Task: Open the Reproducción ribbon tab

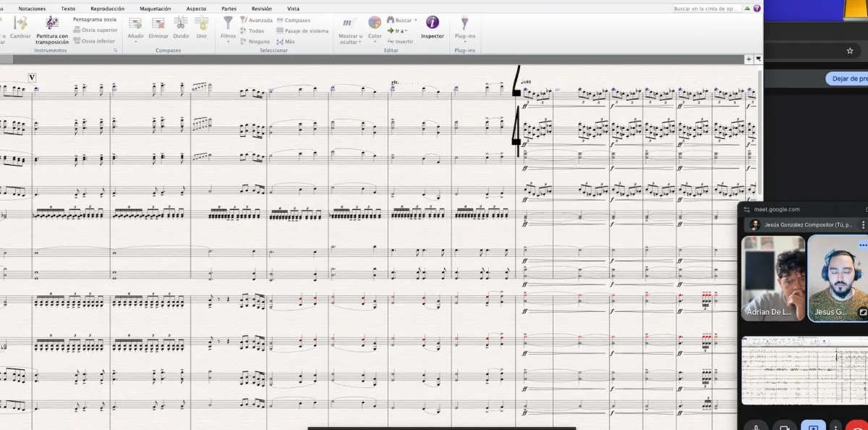Action: (x=107, y=9)
